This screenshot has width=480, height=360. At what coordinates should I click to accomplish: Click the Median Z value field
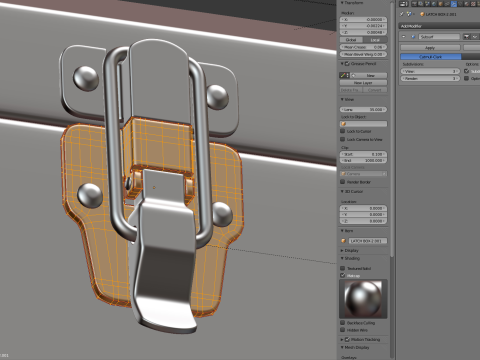363,32
